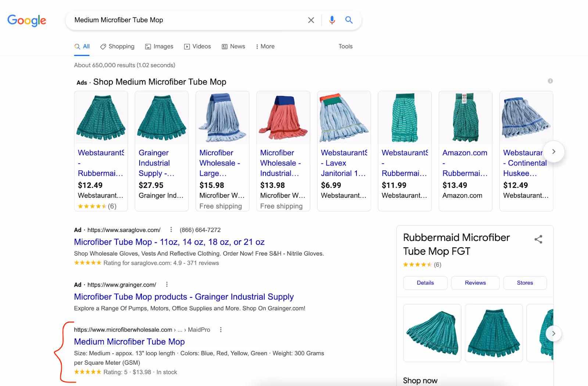
Task: Open the ads info icon
Action: click(550, 81)
